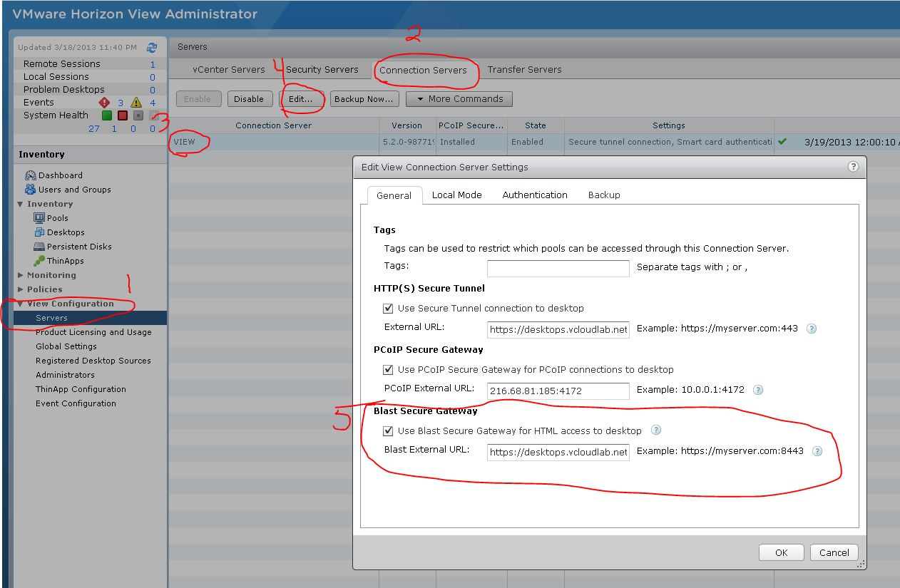
Task: Switch to the Security Servers tab
Action: pos(322,70)
